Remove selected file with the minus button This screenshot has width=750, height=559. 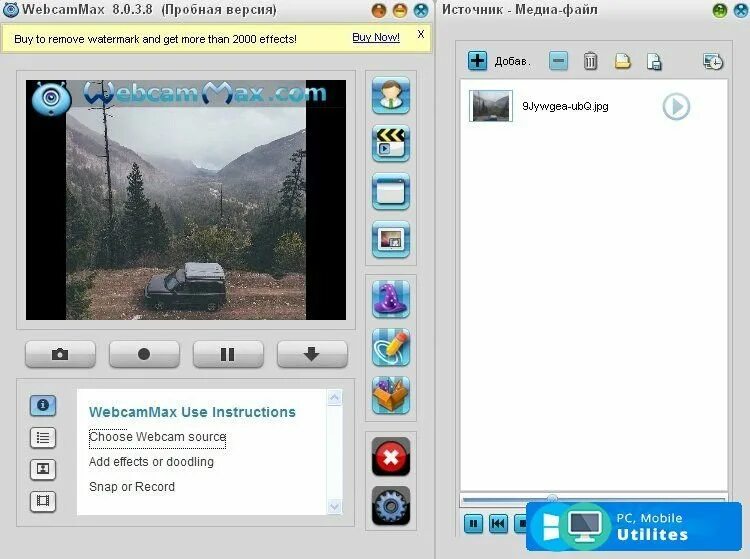pos(558,61)
